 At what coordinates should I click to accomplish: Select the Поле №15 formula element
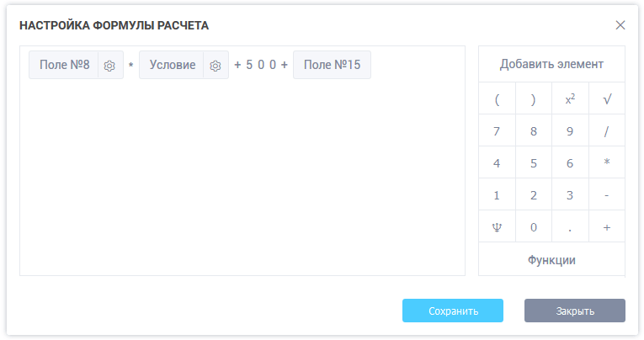[332, 66]
